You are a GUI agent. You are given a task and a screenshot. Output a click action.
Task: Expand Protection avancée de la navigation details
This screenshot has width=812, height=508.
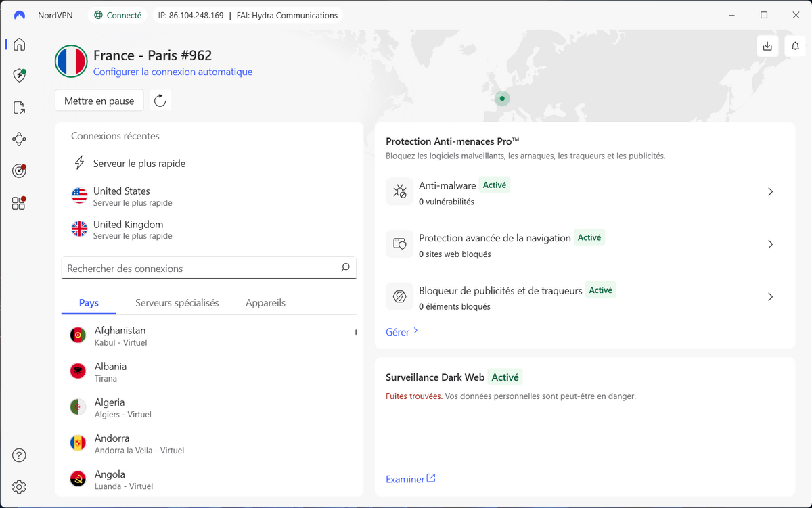pyautogui.click(x=770, y=244)
